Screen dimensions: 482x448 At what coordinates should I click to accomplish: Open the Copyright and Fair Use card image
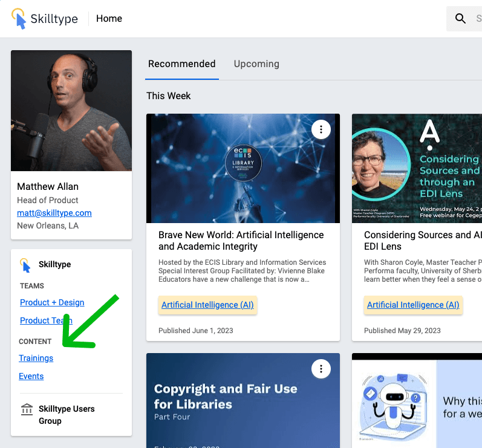[243, 400]
